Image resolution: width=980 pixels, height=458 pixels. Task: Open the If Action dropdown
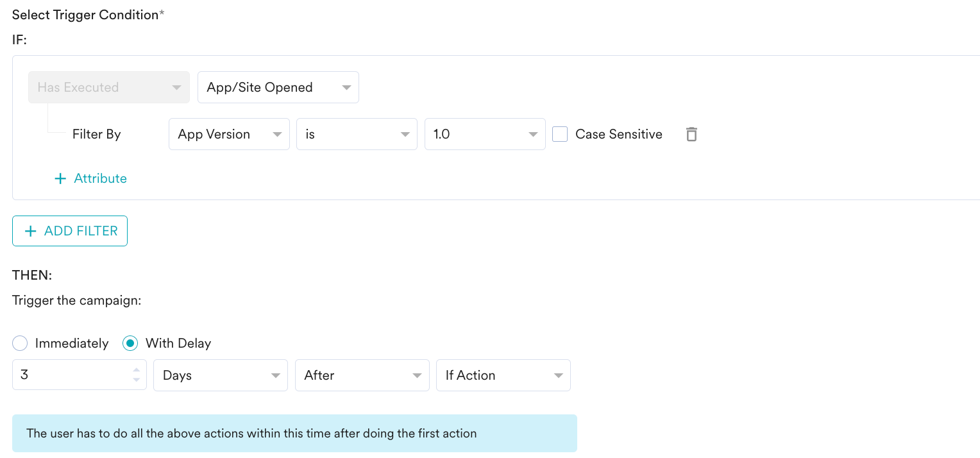[x=503, y=375]
